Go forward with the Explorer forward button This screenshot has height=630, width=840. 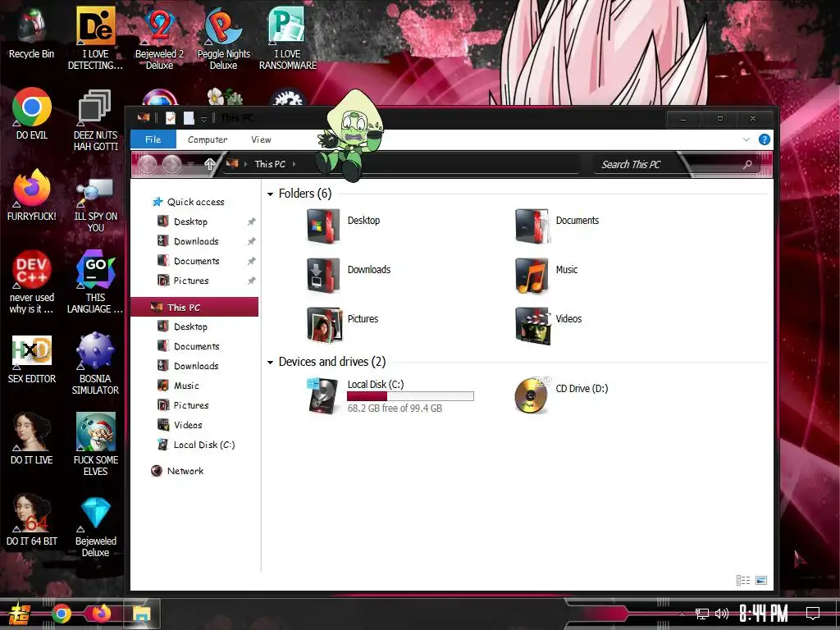pyautogui.click(x=172, y=164)
